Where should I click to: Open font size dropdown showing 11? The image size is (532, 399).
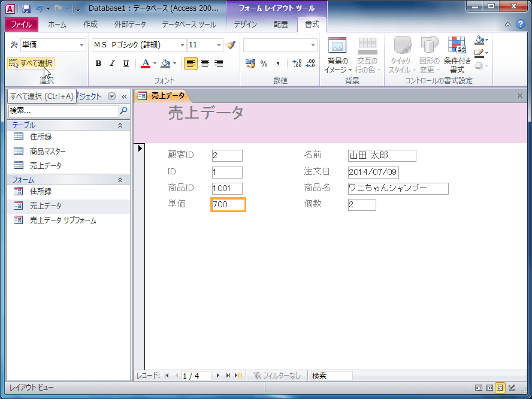point(219,45)
